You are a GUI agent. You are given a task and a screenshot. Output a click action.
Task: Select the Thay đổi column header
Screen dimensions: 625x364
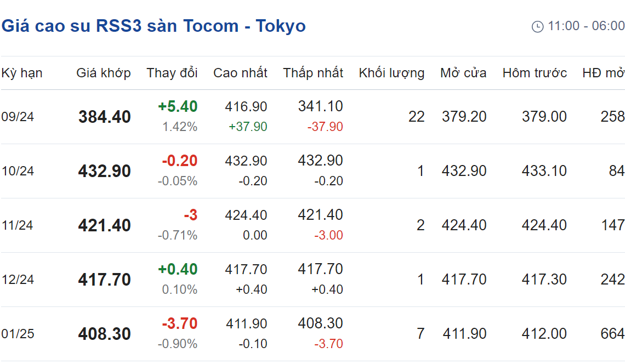click(x=172, y=73)
